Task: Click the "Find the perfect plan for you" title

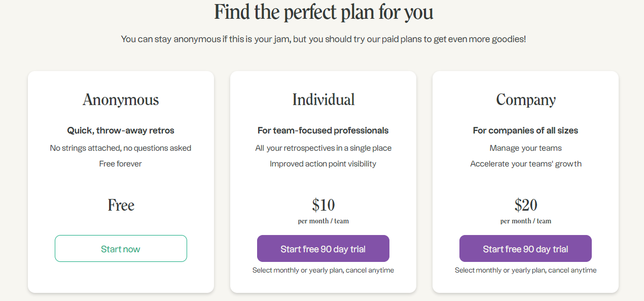Action: coord(323,12)
